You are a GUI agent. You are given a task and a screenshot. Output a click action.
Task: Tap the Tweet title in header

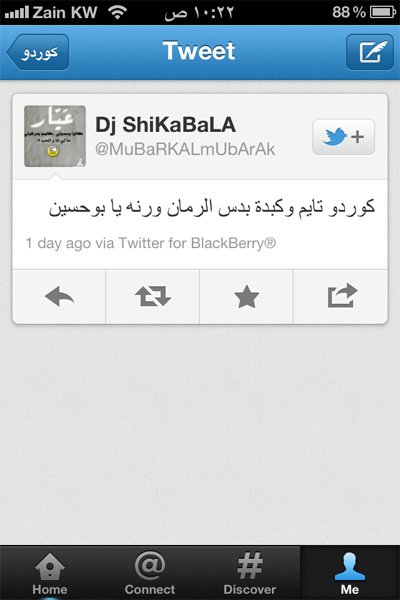[x=199, y=51]
